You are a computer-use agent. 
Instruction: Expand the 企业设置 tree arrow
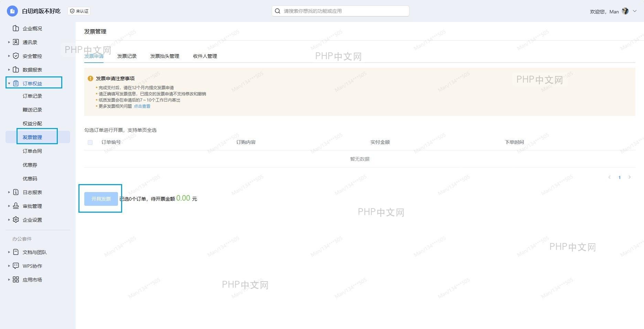click(9, 220)
